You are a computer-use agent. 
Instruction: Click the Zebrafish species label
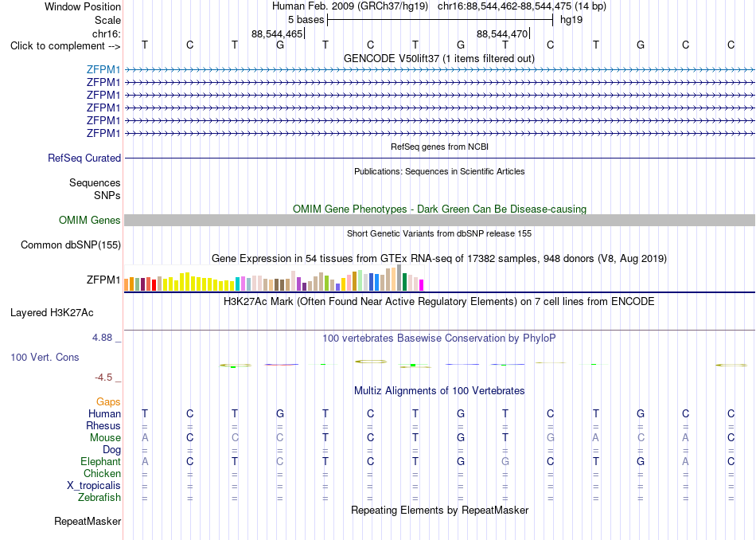click(99, 497)
